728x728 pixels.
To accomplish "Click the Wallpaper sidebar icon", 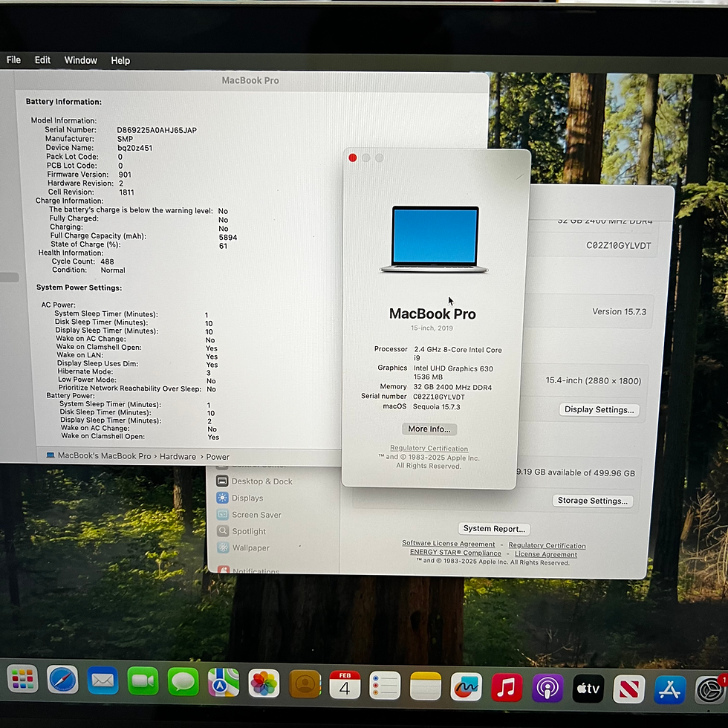I will (224, 547).
